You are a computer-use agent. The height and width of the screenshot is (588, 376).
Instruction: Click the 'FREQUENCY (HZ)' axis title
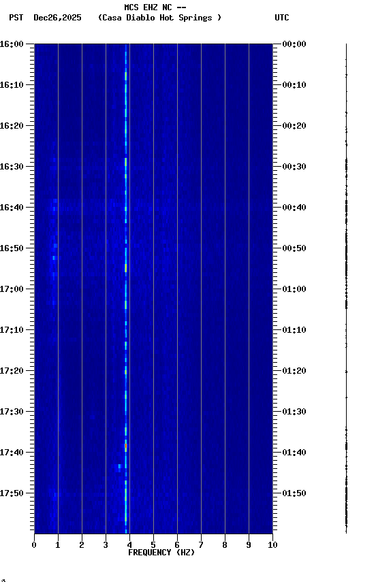coord(161,553)
